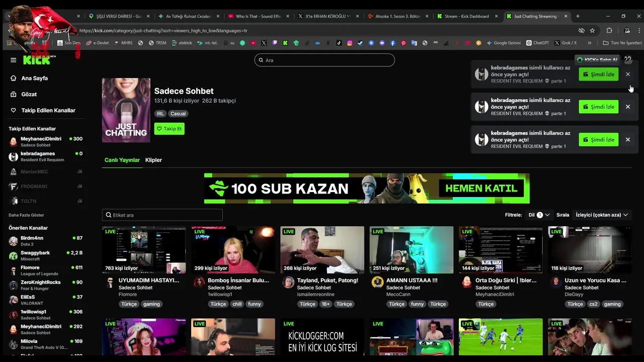Dismiss the second kebradagames notification

628,107
